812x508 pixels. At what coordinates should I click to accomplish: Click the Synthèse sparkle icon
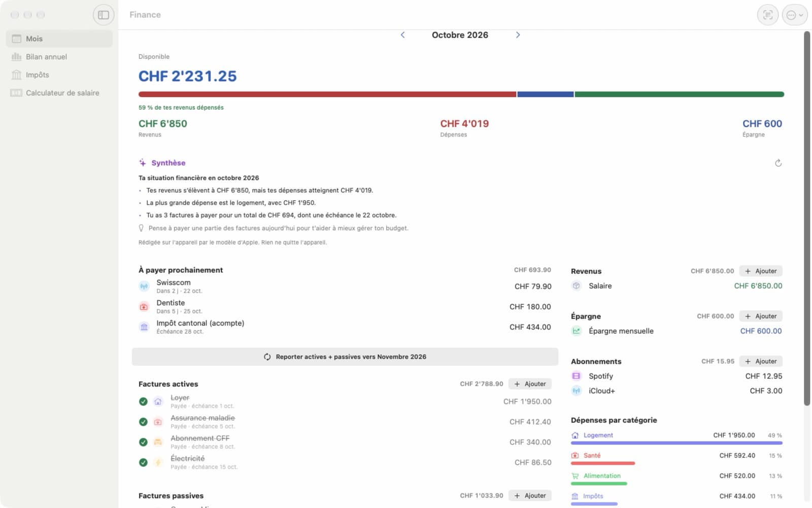[143, 163]
